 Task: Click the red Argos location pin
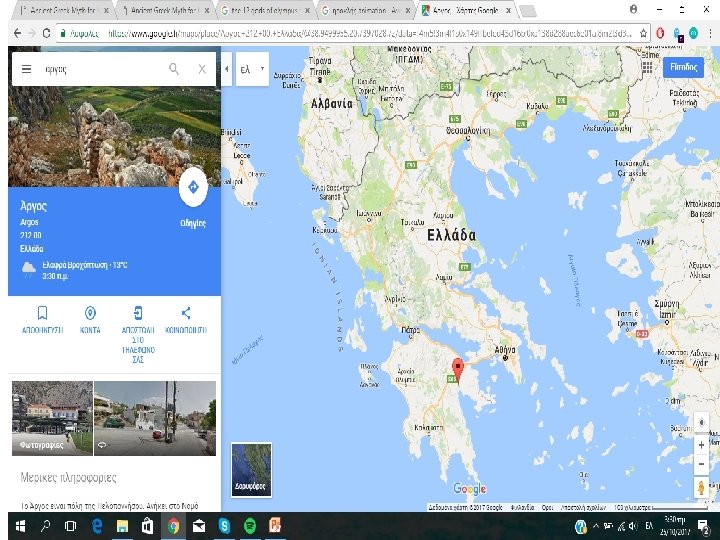click(x=458, y=371)
